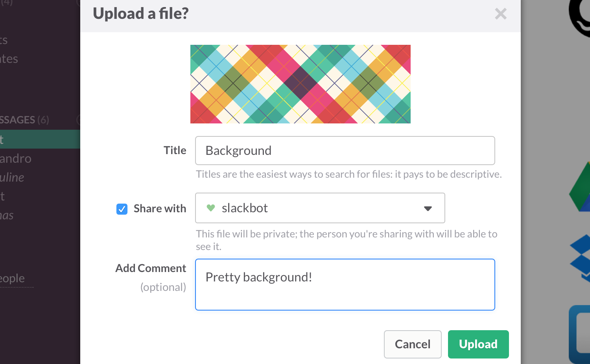Click the plaid image preview thumbnail

[x=300, y=84]
